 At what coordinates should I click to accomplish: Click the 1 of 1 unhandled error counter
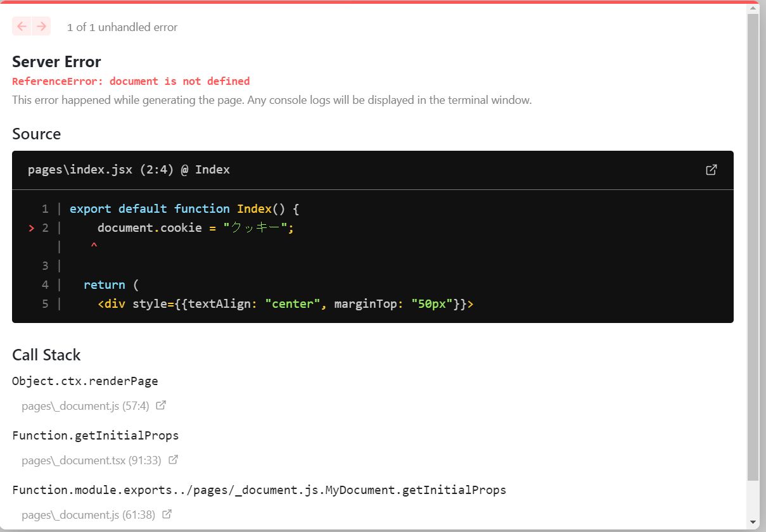[122, 27]
